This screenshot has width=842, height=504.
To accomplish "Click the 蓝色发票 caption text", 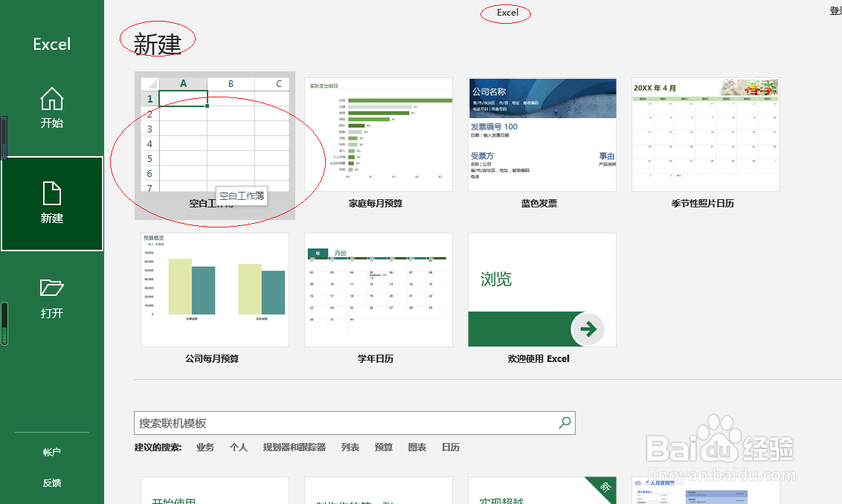I will [539, 204].
